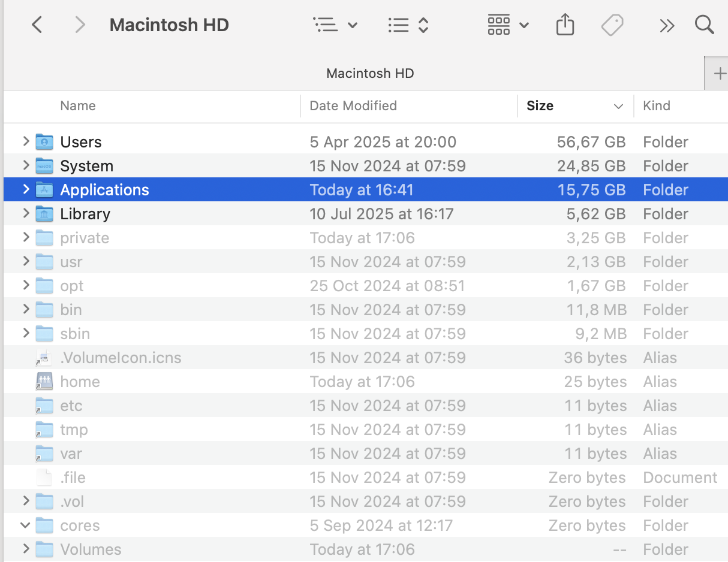This screenshot has height=562, width=728.
Task: Select the Macintosh HD tab
Action: coord(370,73)
